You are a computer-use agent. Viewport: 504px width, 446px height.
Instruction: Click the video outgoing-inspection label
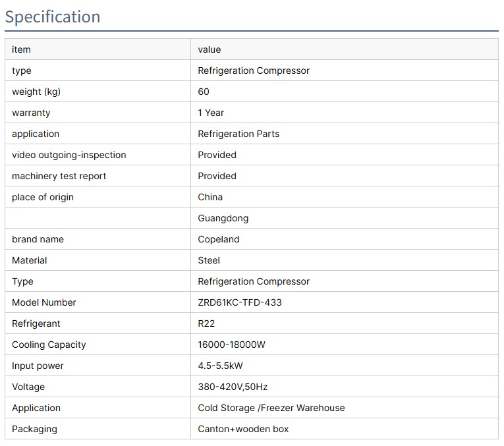click(x=69, y=155)
